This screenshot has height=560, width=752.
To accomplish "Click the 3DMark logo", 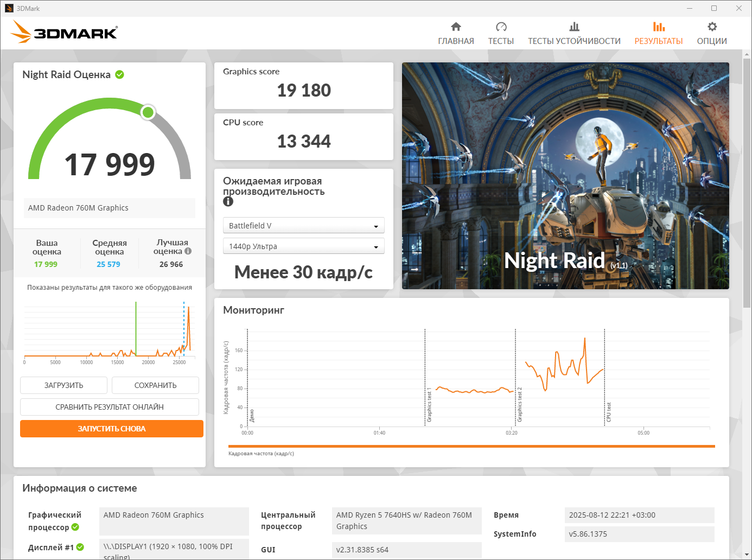I will pyautogui.click(x=64, y=33).
